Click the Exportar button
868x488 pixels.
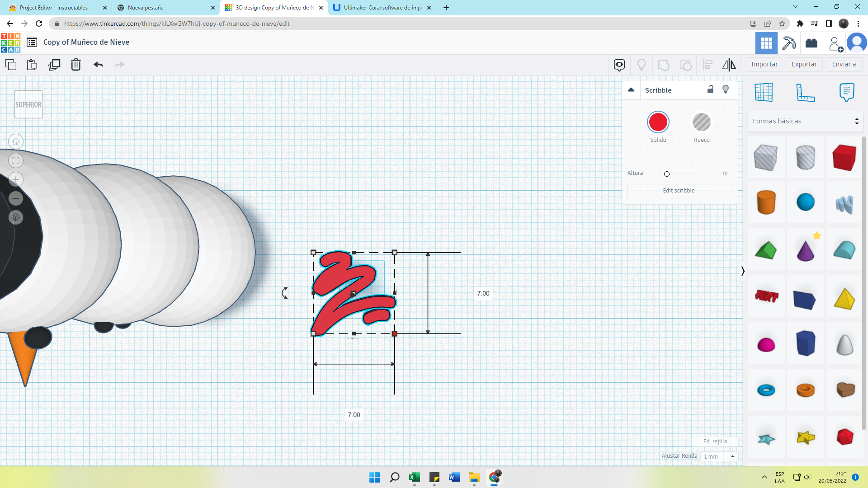(x=804, y=64)
